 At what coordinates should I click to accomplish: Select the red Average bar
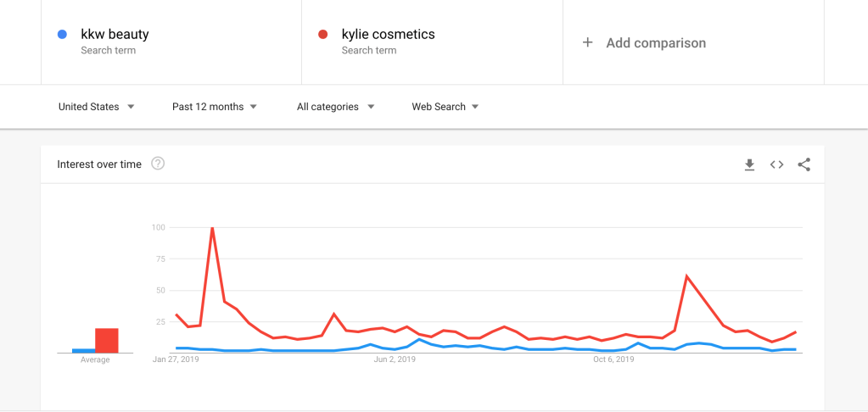[107, 340]
